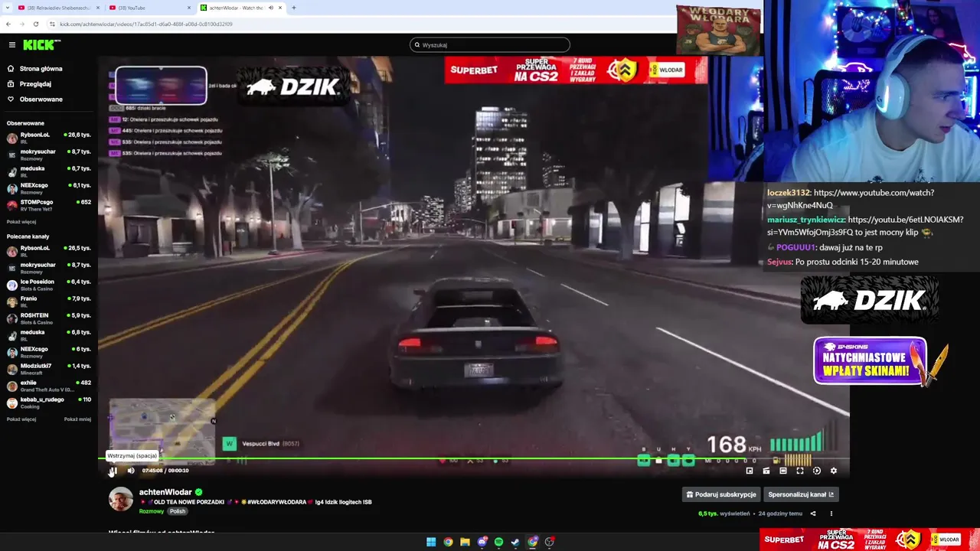Open STOMPcsgo channel in sidebar
Screen dimensions: 980x551
tap(49, 205)
